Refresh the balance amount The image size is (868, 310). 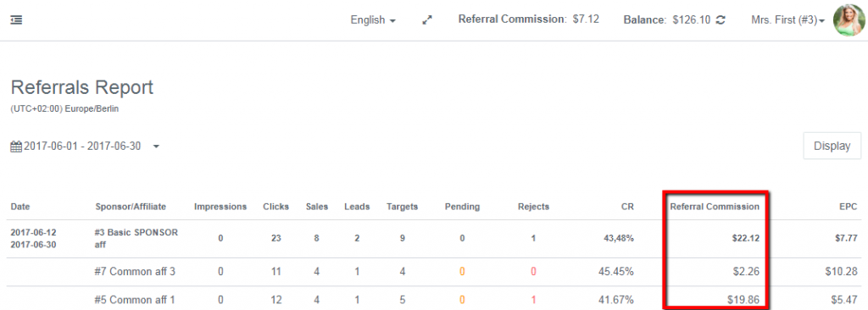pyautogui.click(x=721, y=20)
